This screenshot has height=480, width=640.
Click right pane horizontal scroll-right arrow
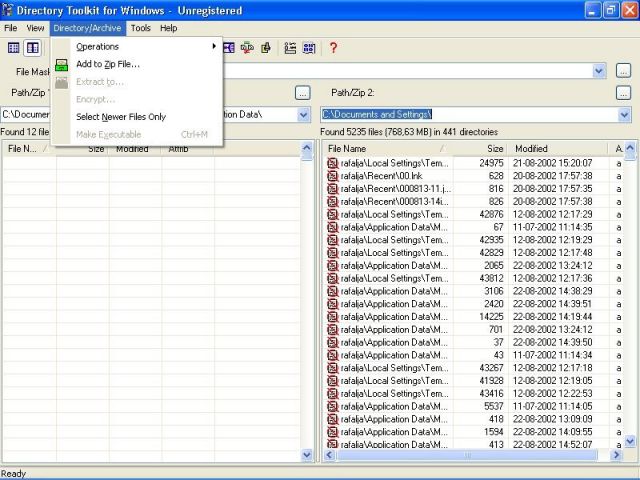(x=616, y=455)
